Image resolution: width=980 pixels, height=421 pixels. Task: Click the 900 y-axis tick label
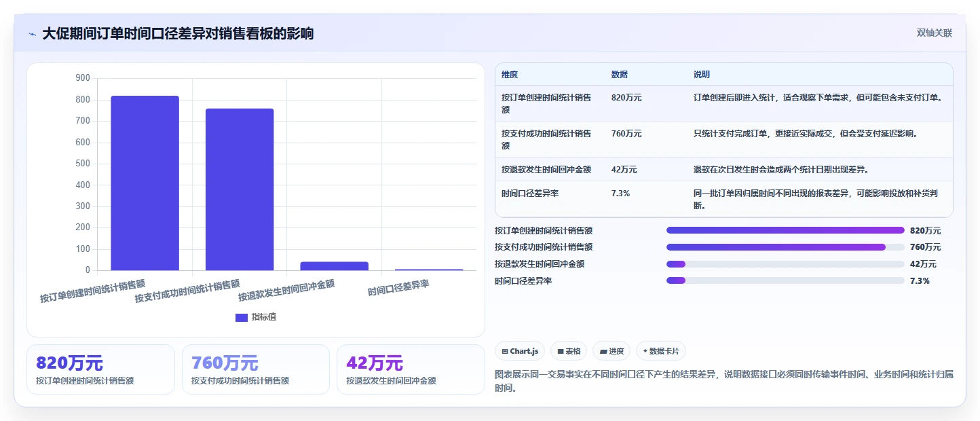coord(83,78)
